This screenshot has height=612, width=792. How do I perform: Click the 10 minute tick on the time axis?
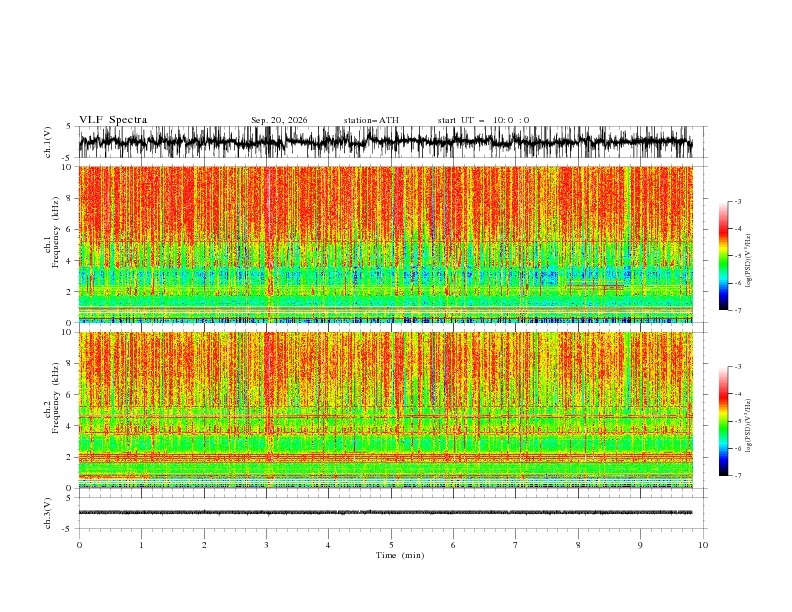point(703,545)
